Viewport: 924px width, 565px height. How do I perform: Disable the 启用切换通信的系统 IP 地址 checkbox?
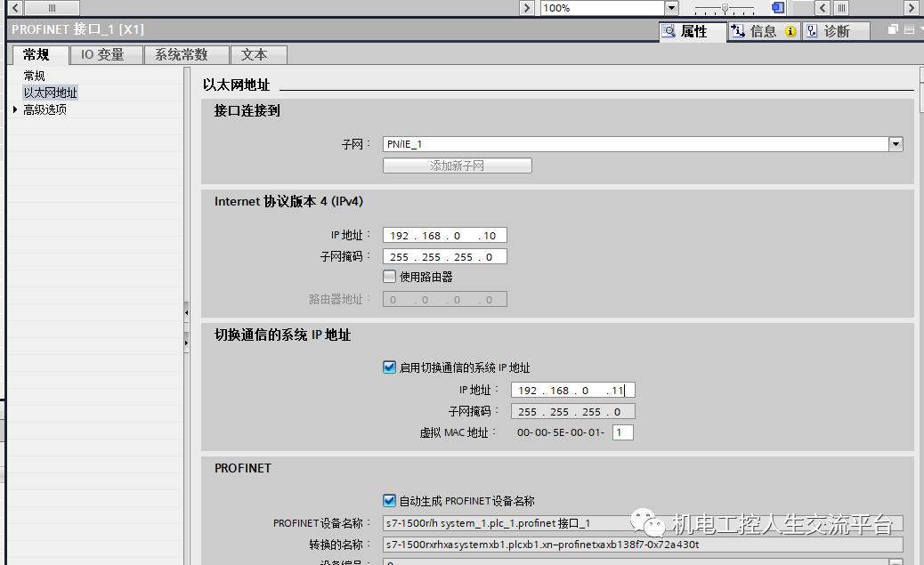389,366
